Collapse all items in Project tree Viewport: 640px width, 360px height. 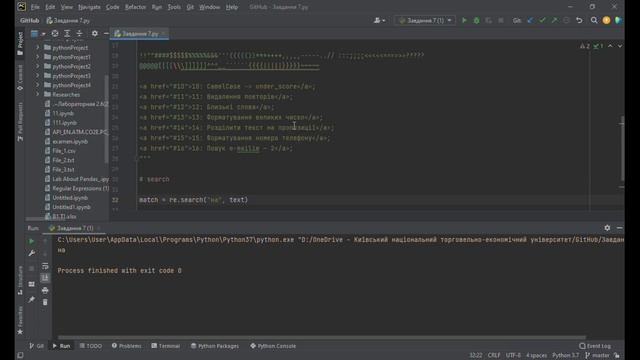coord(80,33)
